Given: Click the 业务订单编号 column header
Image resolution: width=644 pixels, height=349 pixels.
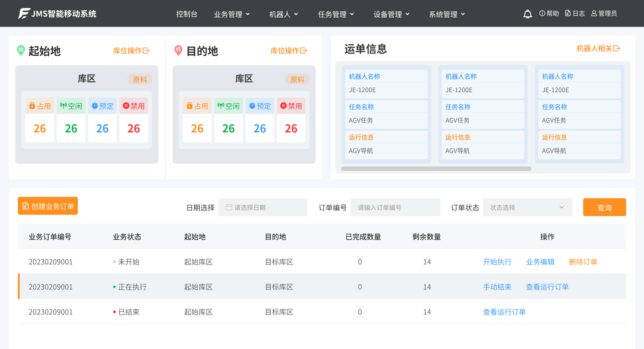Looking at the screenshot, I should point(50,236).
